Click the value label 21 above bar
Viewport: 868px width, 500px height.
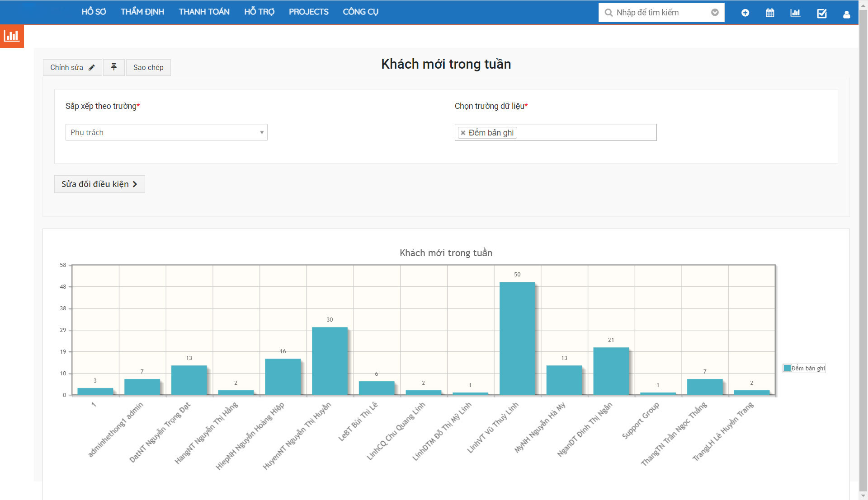point(611,340)
